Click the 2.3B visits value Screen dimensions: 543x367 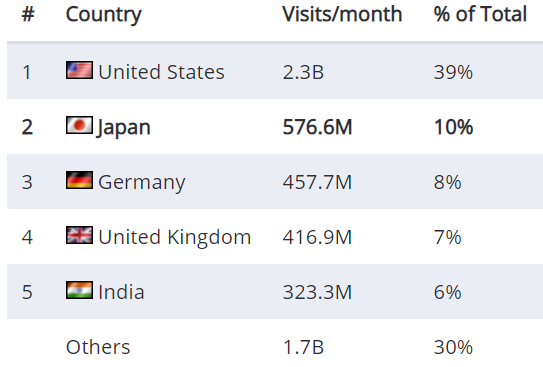[303, 72]
